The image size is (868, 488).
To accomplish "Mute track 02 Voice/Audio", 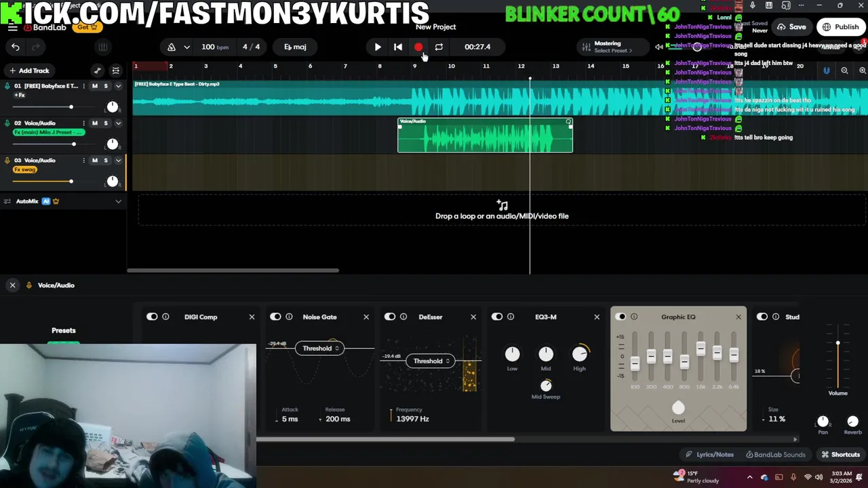I will pyautogui.click(x=95, y=123).
